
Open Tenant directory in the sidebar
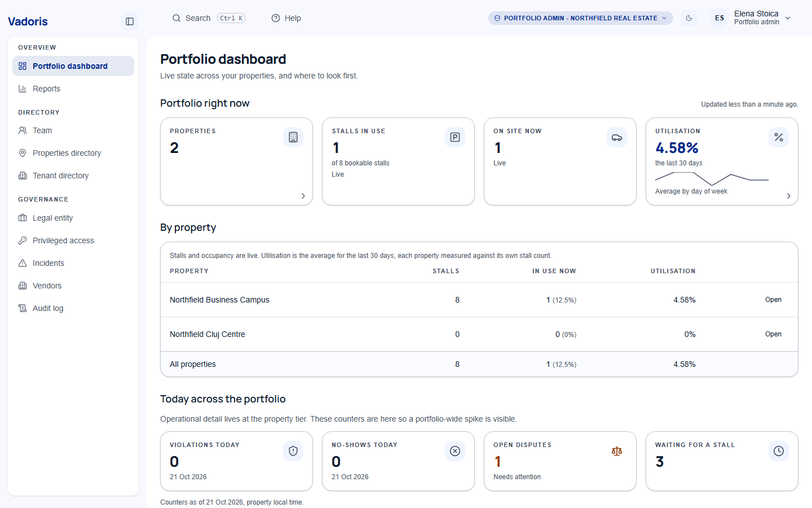pyautogui.click(x=73, y=176)
